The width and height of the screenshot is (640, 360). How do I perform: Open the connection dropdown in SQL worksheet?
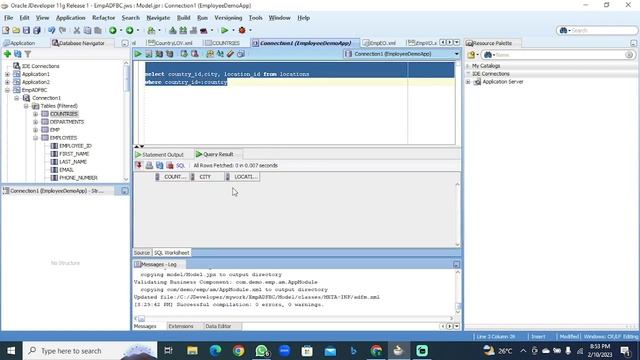[456, 54]
